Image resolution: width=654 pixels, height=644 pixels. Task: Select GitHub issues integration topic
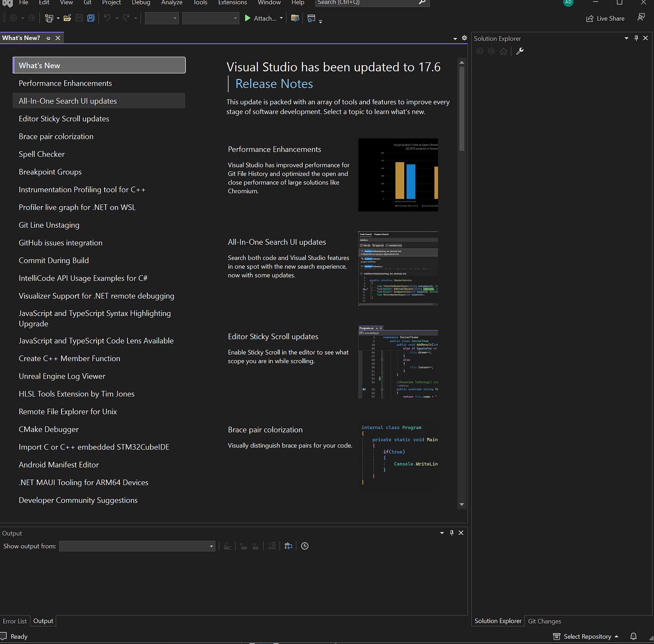[x=99, y=243]
